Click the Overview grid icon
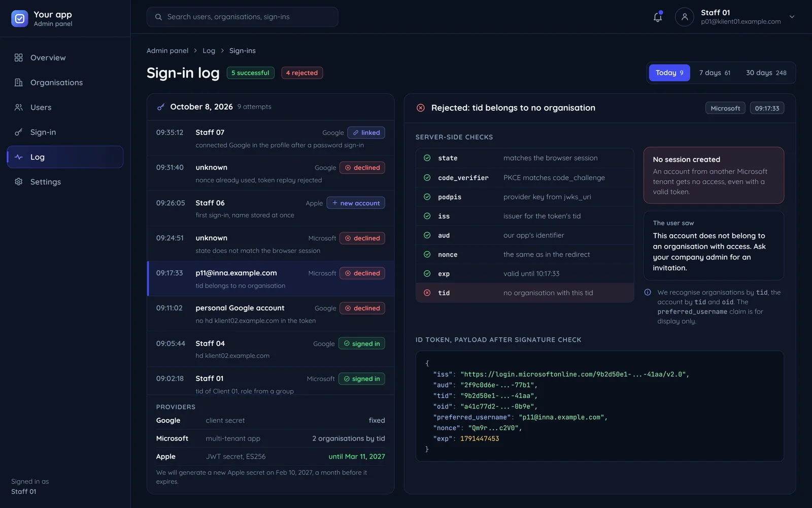Image resolution: width=812 pixels, height=508 pixels. (x=19, y=57)
